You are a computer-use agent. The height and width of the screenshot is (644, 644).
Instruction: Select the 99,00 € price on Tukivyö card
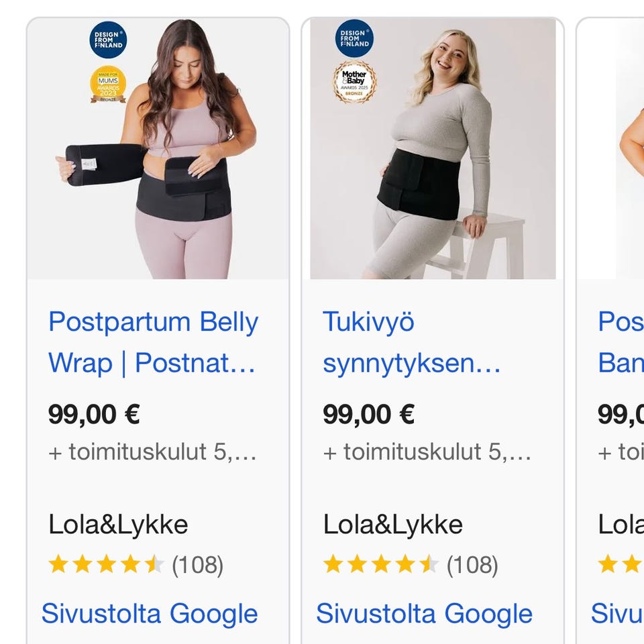pos(368,414)
